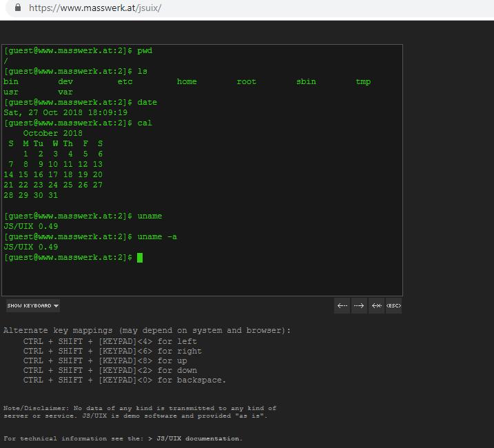Click the 'cal' command text
The image size is (494, 448).
click(145, 123)
